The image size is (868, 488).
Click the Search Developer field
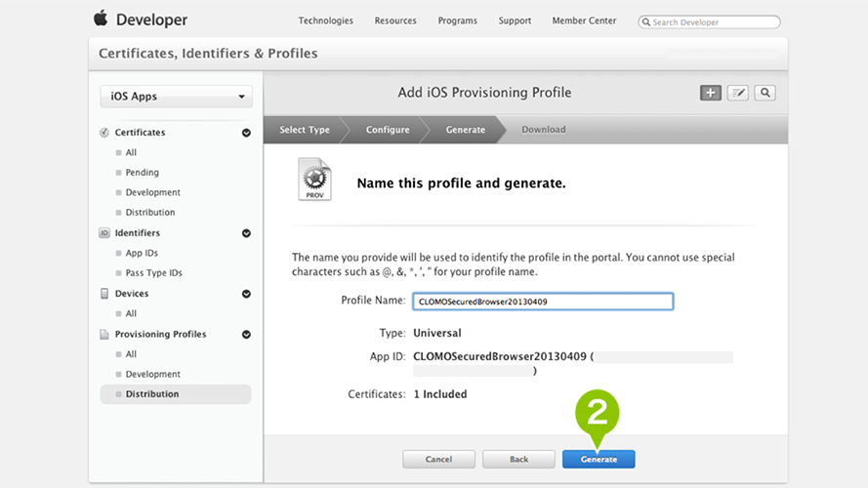(709, 22)
